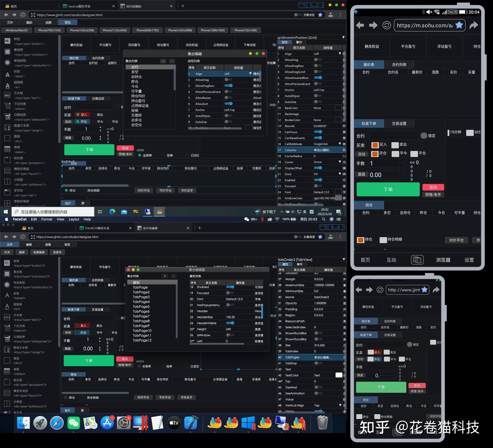Click TextColor white color swatch
493x448 pixels.
(339, 375)
